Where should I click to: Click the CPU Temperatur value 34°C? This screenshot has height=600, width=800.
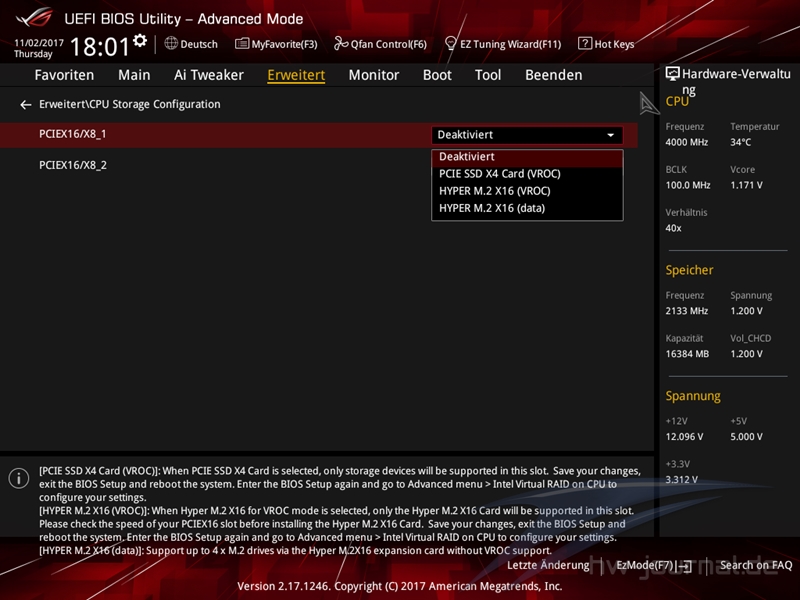740,142
